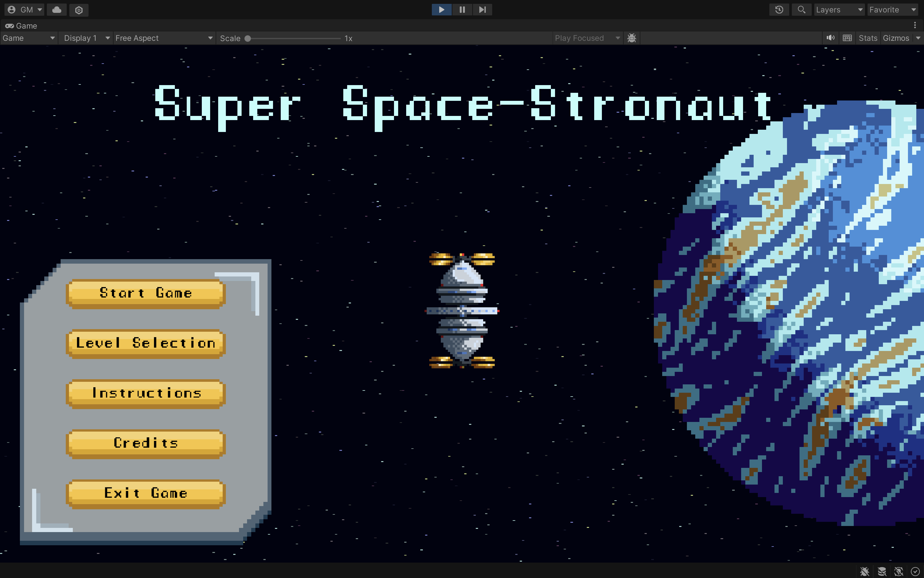Pause the running game

[x=462, y=10]
